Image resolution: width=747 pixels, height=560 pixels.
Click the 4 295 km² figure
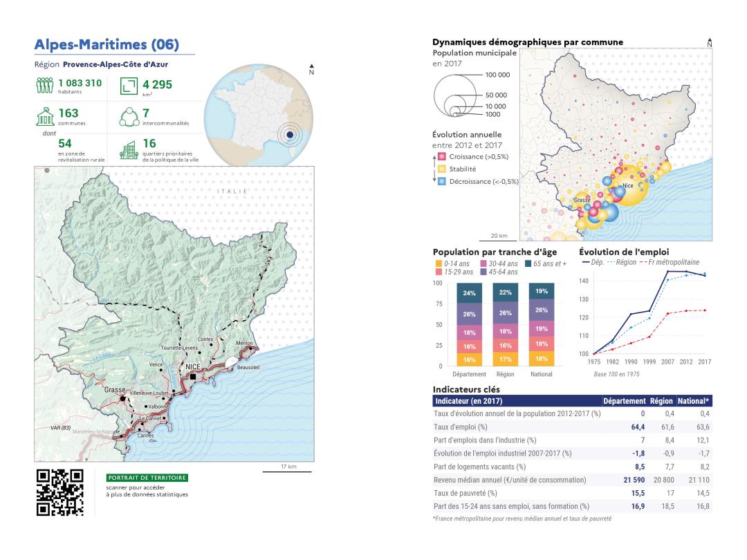point(157,86)
